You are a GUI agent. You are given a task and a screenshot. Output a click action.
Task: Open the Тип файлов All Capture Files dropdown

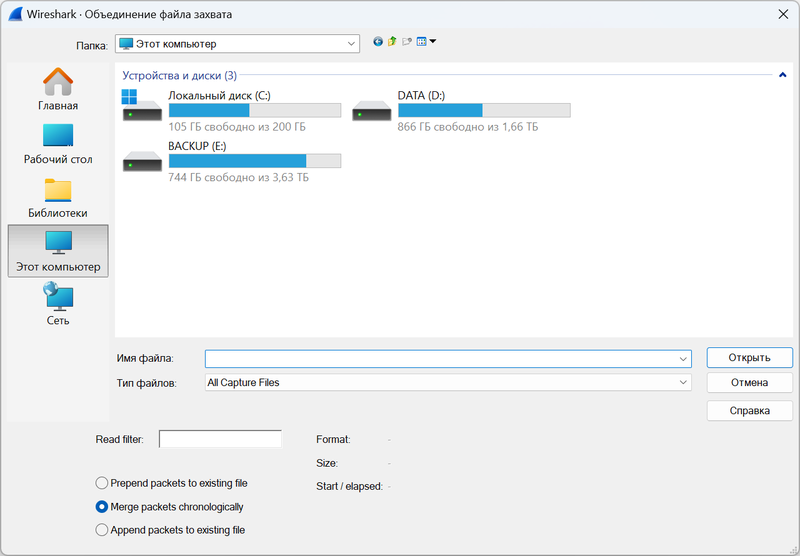[448, 383]
